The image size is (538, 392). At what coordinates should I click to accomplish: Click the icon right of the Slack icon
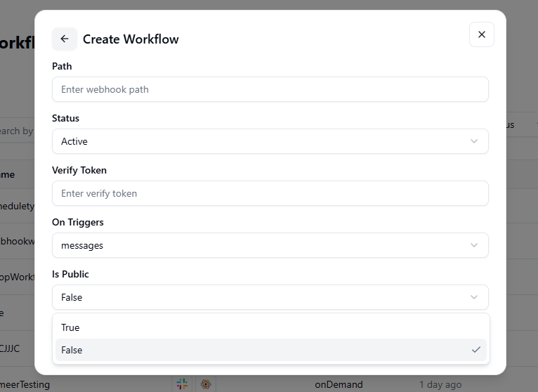(x=206, y=384)
